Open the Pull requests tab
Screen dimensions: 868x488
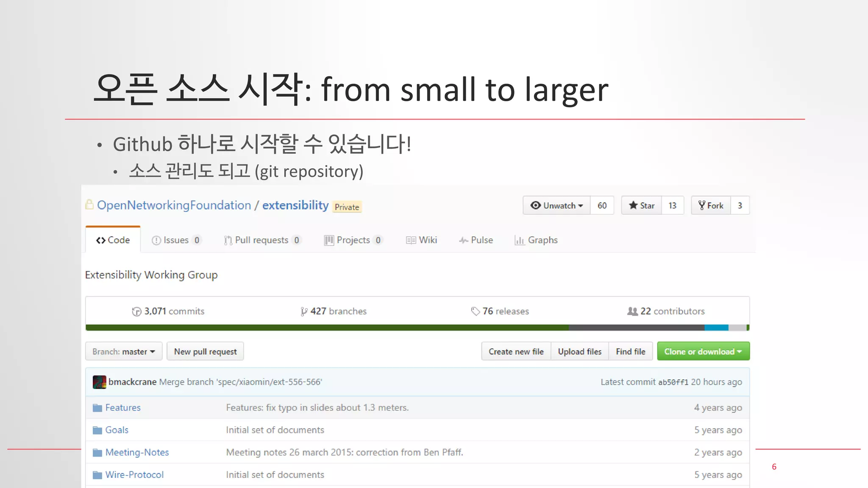pos(262,240)
